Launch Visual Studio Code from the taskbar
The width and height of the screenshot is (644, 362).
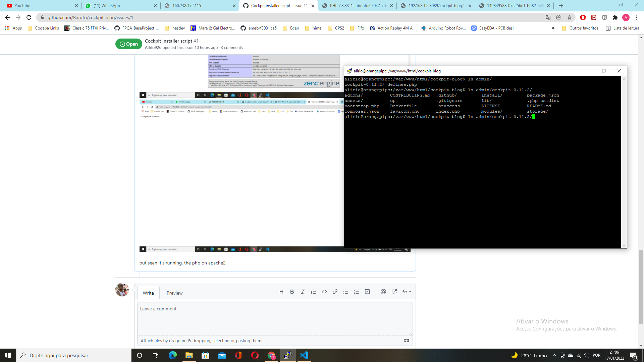pyautogui.click(x=304, y=355)
